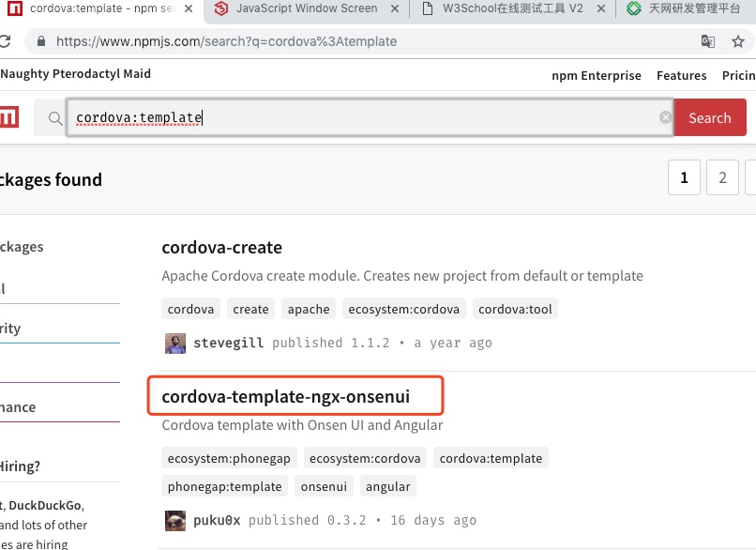Clear the search field with the x icon
This screenshot has height=550, width=756.
(665, 117)
